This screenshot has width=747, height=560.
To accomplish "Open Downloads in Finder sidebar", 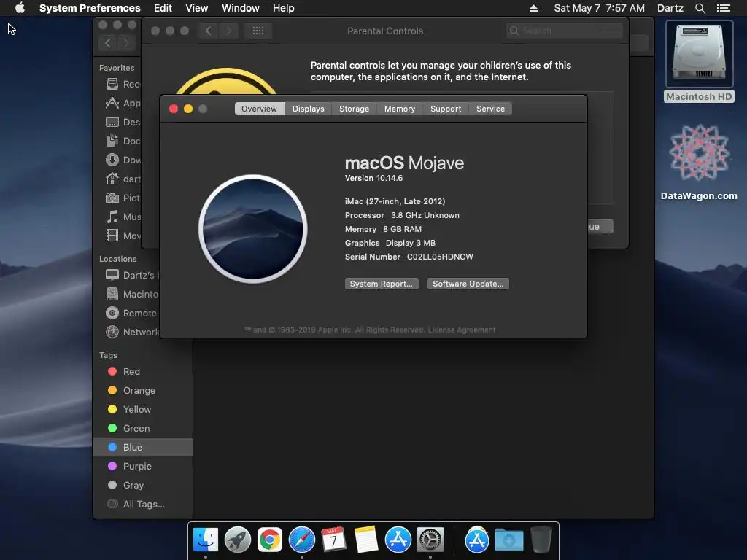I will click(x=123, y=160).
